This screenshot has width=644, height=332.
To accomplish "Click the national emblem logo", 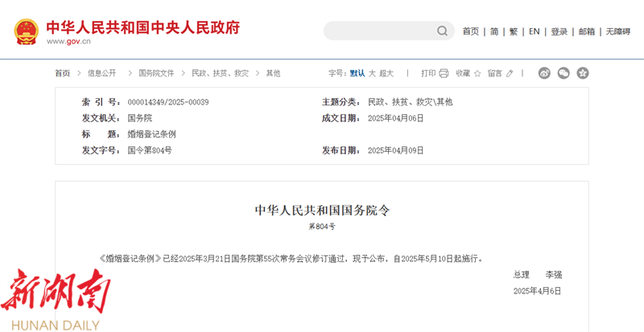I will pos(26,31).
